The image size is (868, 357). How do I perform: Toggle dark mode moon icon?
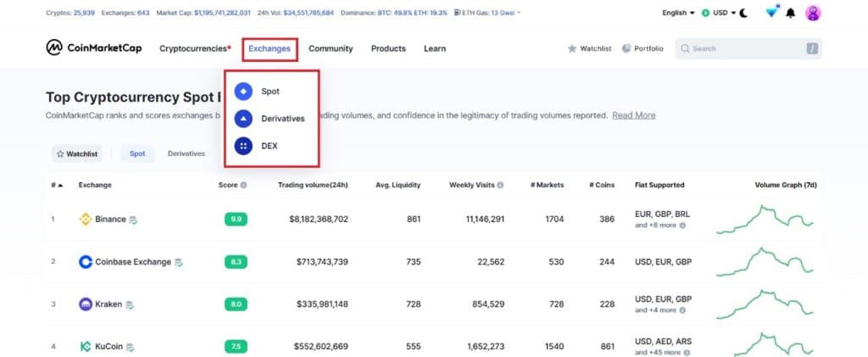point(743,13)
